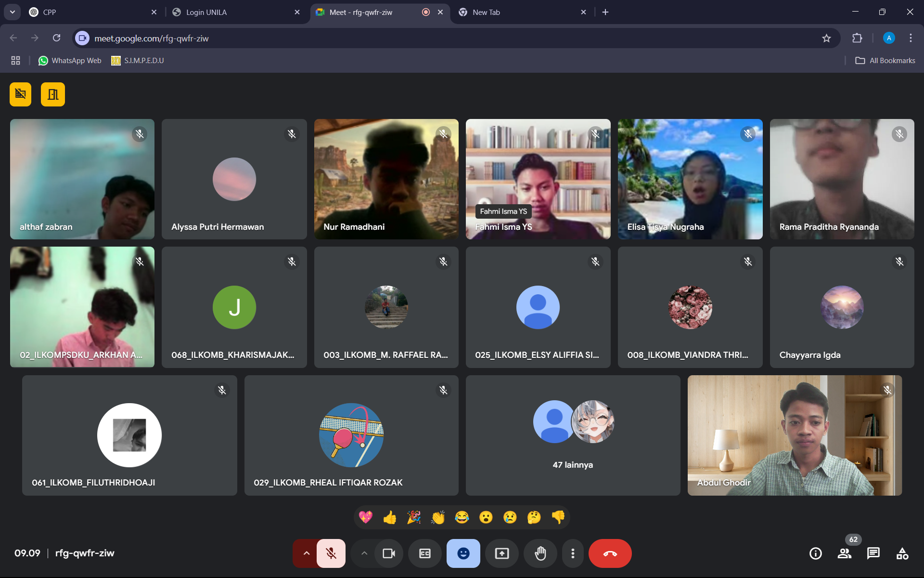Viewport: 924px width, 578px height.
Task: Expand the video settings chevron
Action: (364, 553)
